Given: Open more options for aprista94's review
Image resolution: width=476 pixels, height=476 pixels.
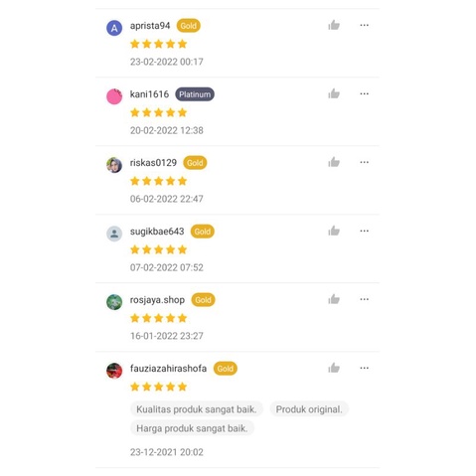Looking at the screenshot, I should click(364, 25).
